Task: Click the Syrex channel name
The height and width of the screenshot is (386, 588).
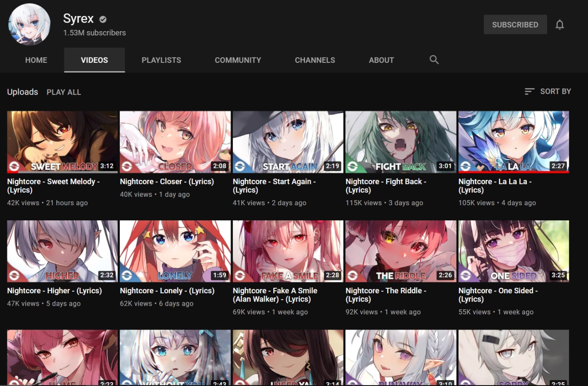Action: pyautogui.click(x=79, y=19)
